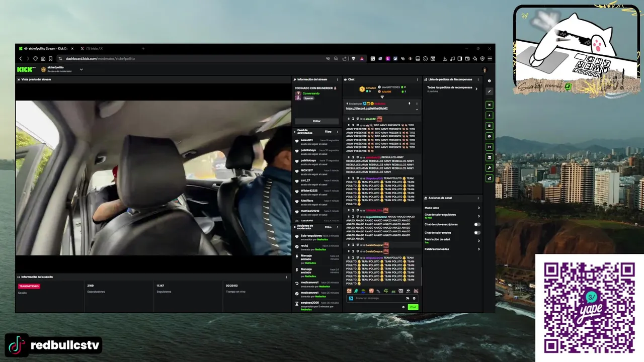Open Restricción de edad settings
This screenshot has height=362, width=644.
[452, 240]
